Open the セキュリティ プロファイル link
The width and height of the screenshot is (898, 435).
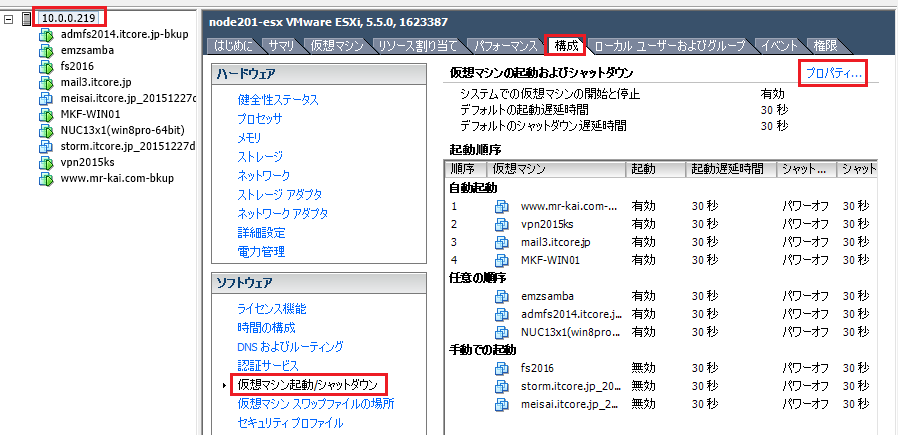(290, 423)
